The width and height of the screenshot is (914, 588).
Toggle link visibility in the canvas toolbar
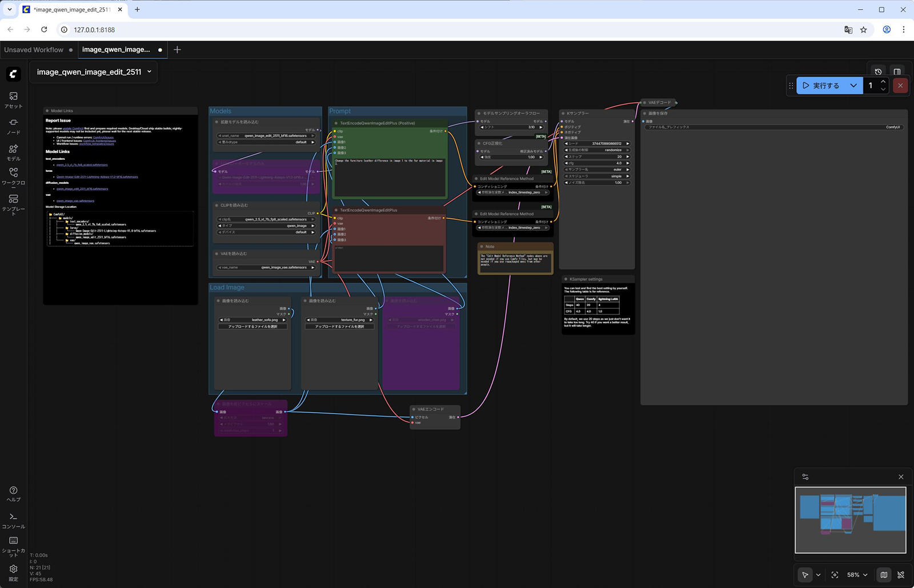pyautogui.click(x=901, y=575)
